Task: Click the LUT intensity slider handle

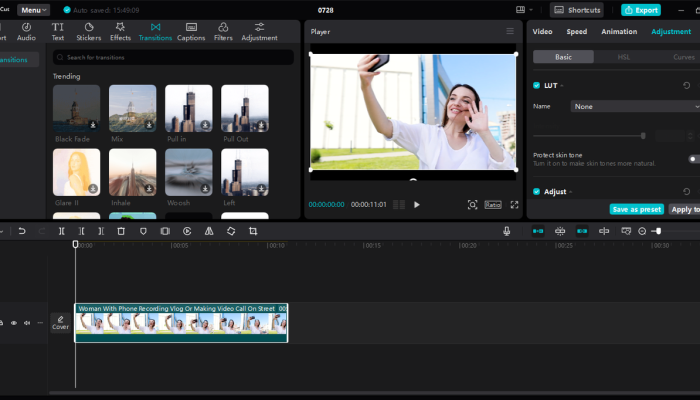Action: [643, 135]
